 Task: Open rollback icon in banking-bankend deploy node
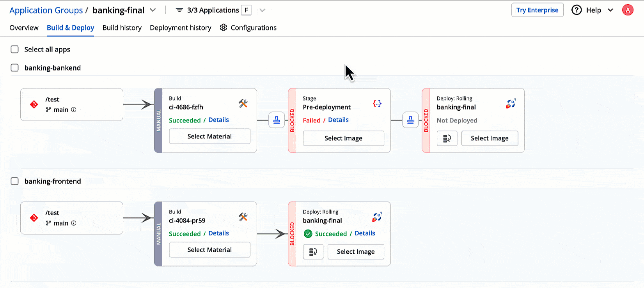click(447, 138)
